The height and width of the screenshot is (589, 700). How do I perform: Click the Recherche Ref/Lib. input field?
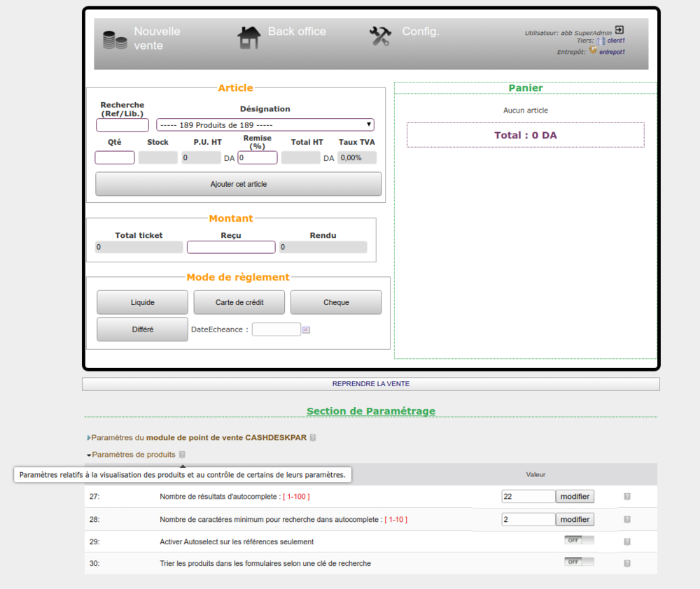[x=122, y=125]
